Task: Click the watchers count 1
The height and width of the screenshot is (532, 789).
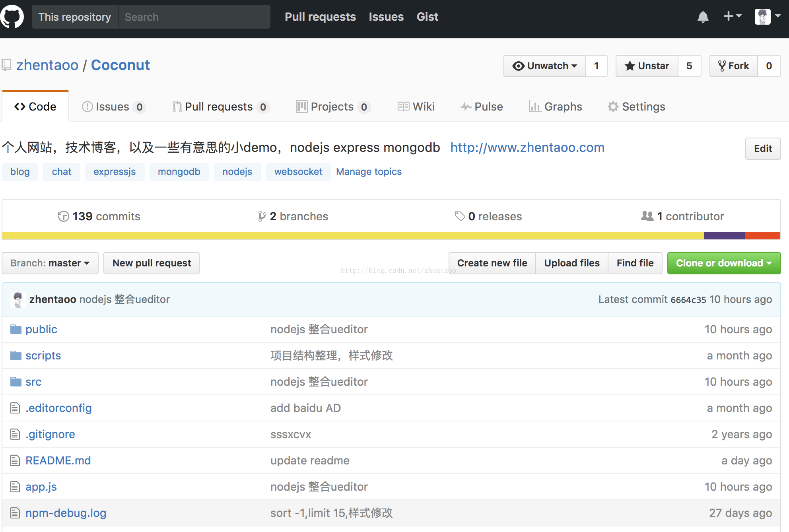Action: point(596,66)
